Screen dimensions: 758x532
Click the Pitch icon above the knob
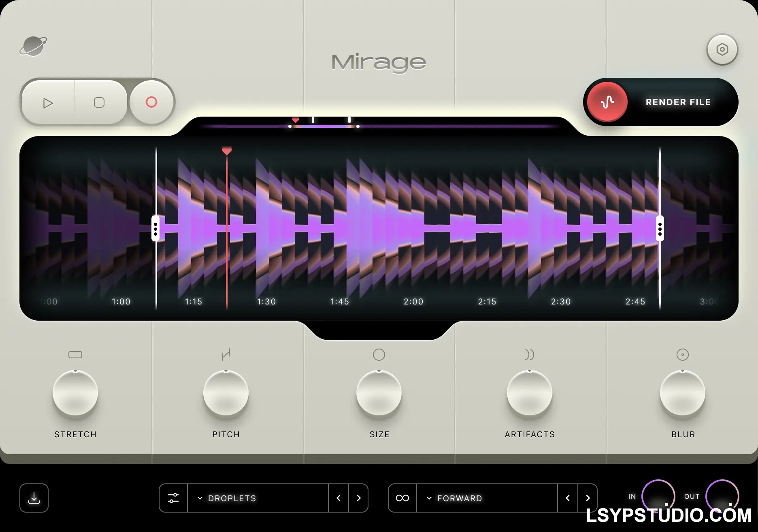click(226, 355)
